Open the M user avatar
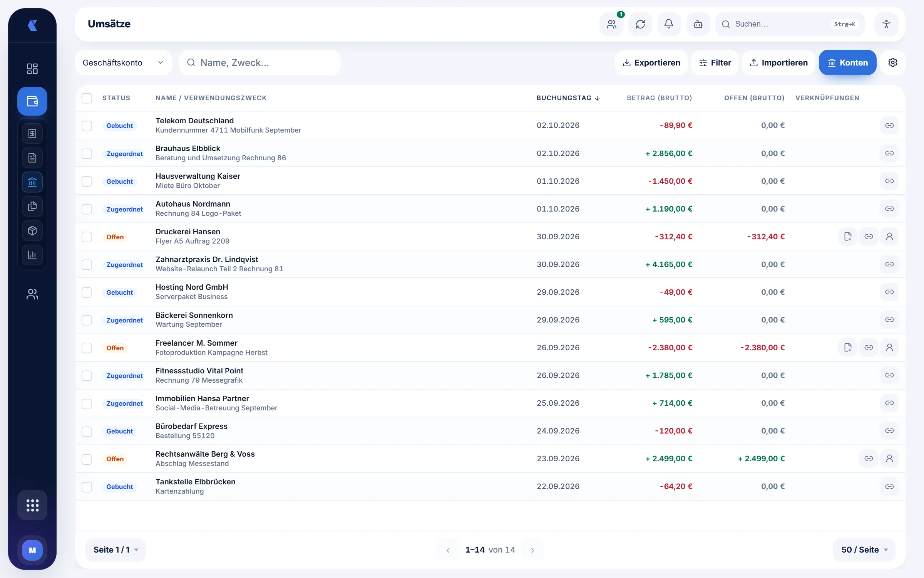Screen dimensions: 924x578 click(32, 550)
